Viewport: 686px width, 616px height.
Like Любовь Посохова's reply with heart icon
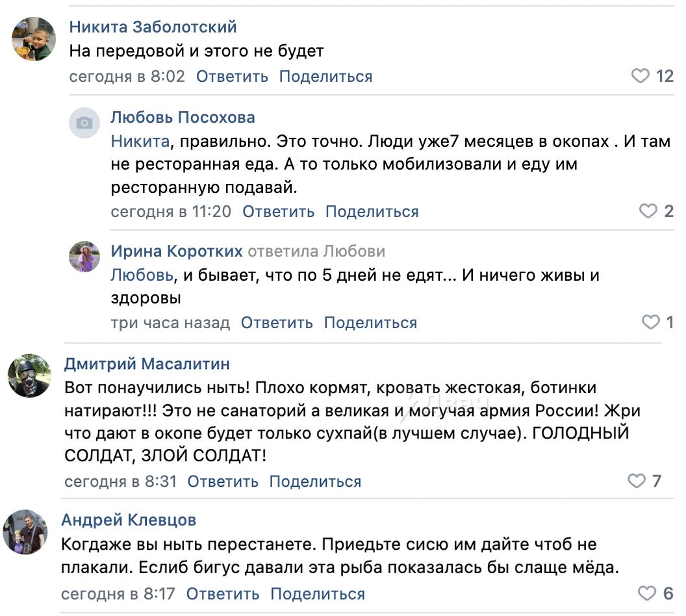pos(648,211)
